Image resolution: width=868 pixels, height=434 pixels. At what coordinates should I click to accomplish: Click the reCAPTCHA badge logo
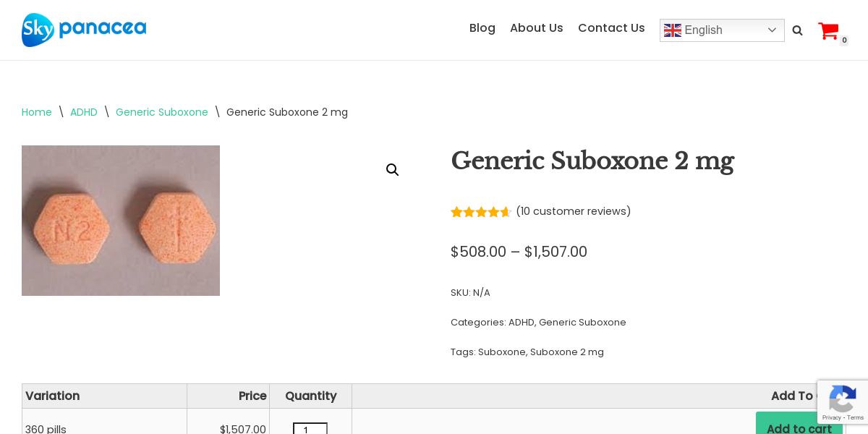(x=842, y=399)
